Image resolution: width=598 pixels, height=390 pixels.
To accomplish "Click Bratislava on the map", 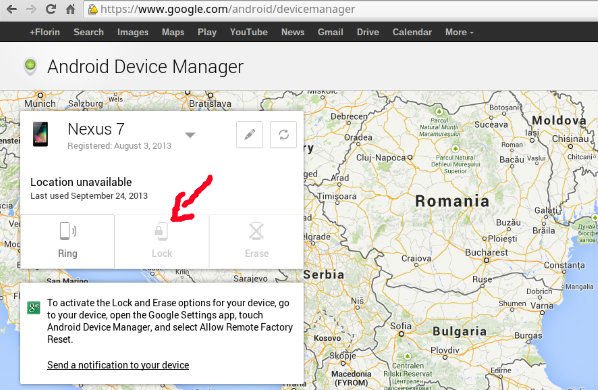I will click(x=210, y=103).
